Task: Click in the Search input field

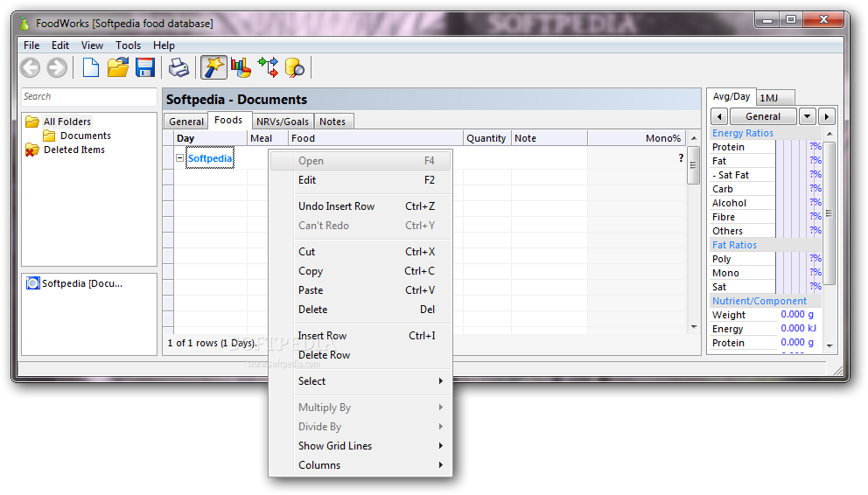Action: pos(89,97)
